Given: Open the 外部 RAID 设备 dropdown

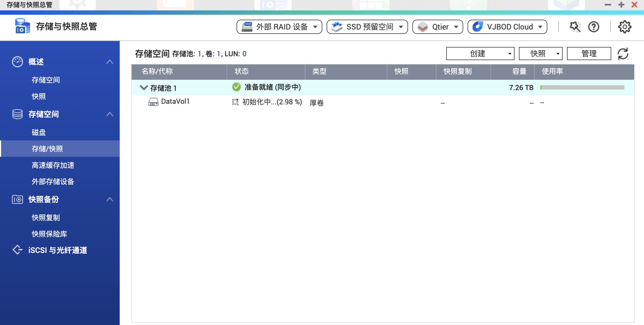Looking at the screenshot, I should tap(279, 27).
